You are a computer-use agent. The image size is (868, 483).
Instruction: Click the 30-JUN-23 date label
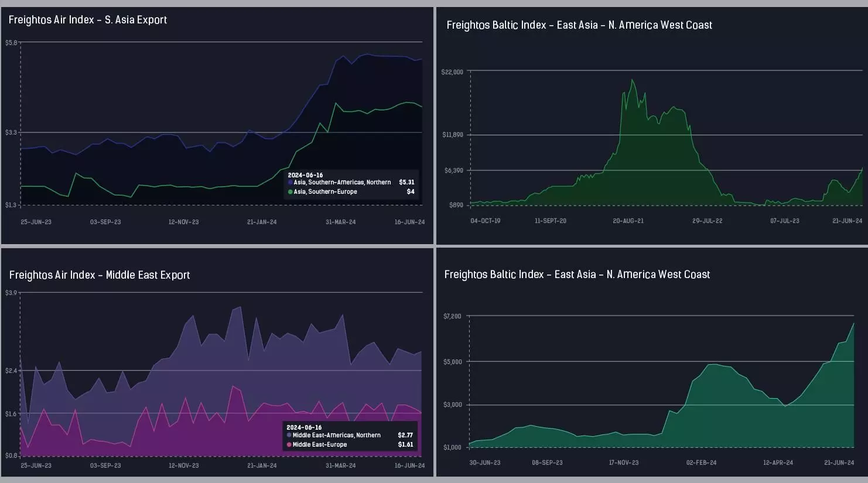[x=485, y=463]
